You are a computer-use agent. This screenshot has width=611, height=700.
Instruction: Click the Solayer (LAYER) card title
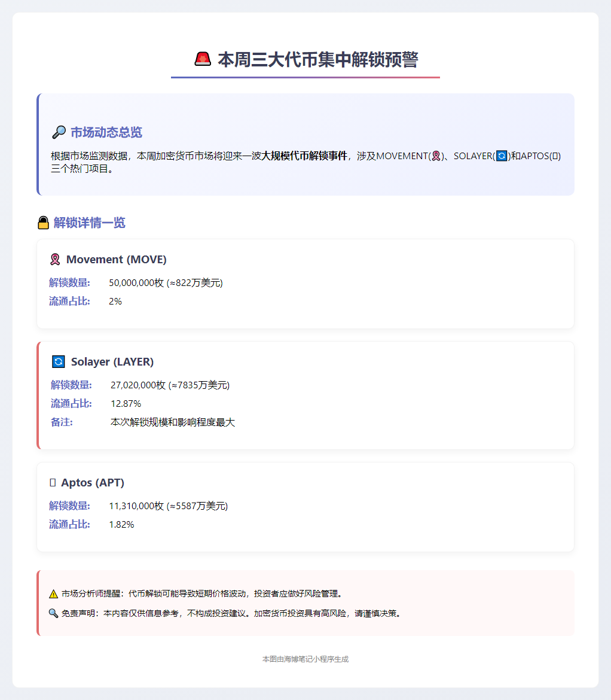112,361
